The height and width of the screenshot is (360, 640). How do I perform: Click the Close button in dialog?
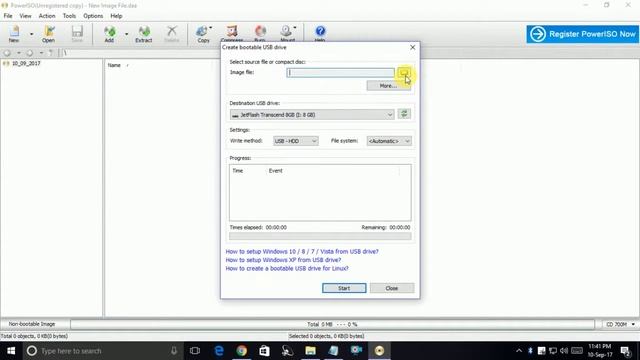(x=392, y=288)
